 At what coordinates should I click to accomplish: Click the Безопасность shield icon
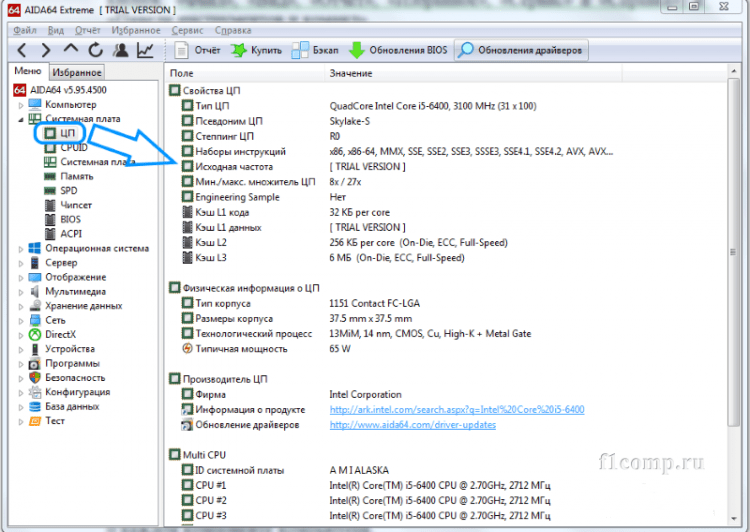[x=34, y=377]
